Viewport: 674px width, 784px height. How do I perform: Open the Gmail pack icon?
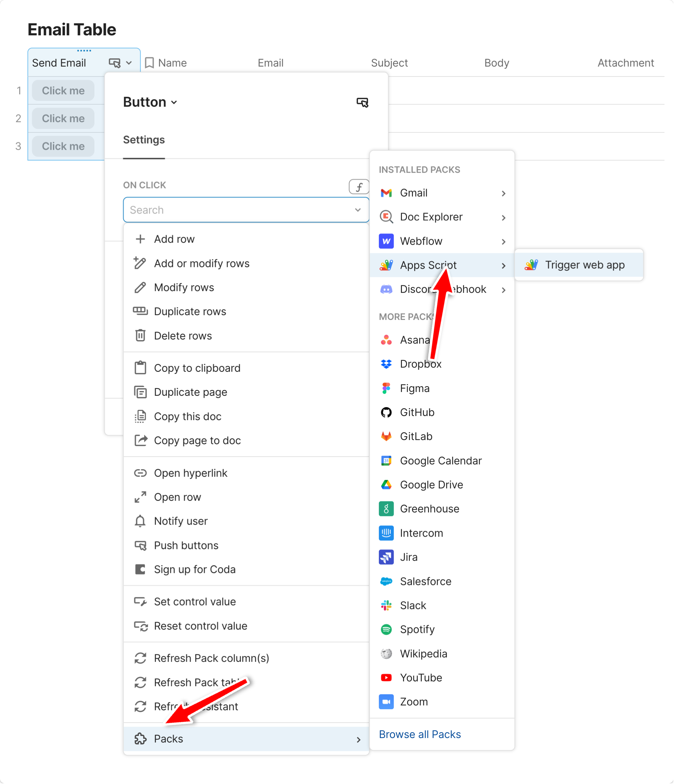point(386,193)
